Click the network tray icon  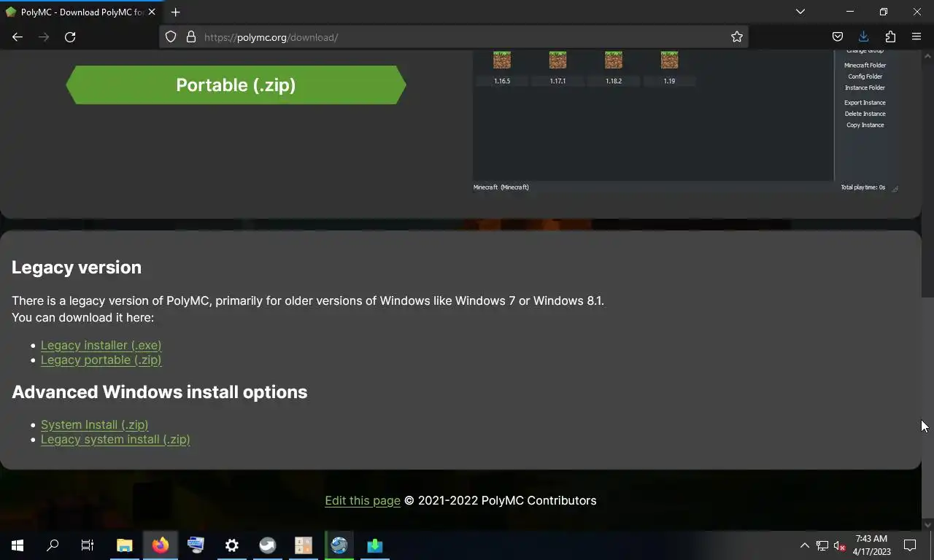pos(822,545)
